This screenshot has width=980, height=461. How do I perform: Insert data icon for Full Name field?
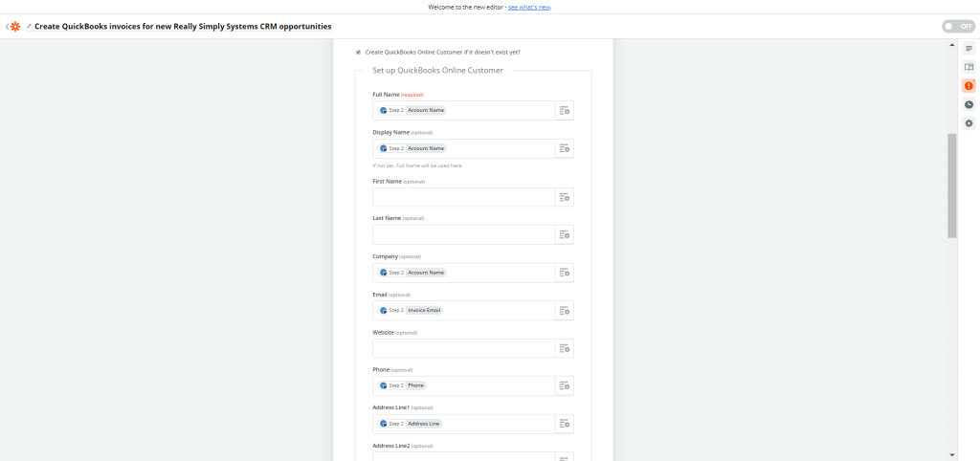click(x=565, y=111)
